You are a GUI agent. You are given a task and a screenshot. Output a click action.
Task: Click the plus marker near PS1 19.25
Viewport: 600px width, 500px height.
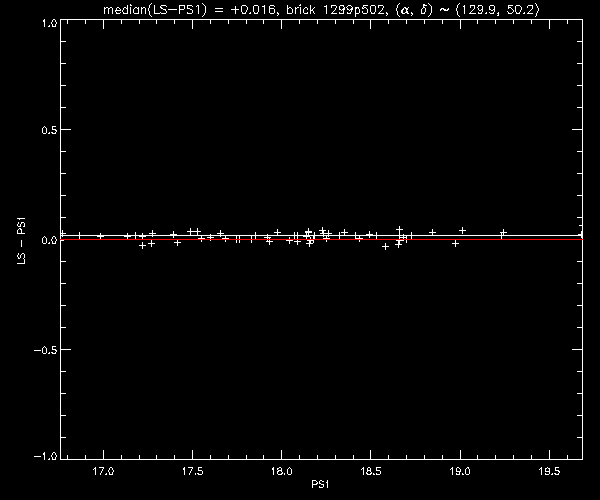coord(504,232)
